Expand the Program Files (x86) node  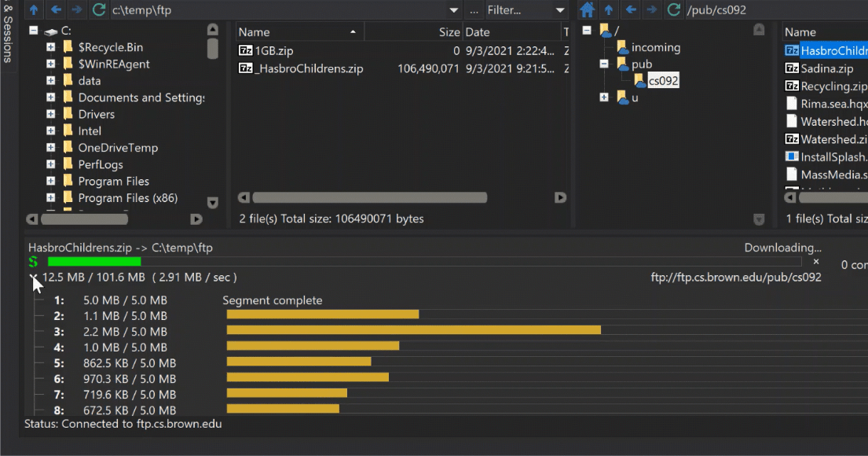tap(50, 198)
